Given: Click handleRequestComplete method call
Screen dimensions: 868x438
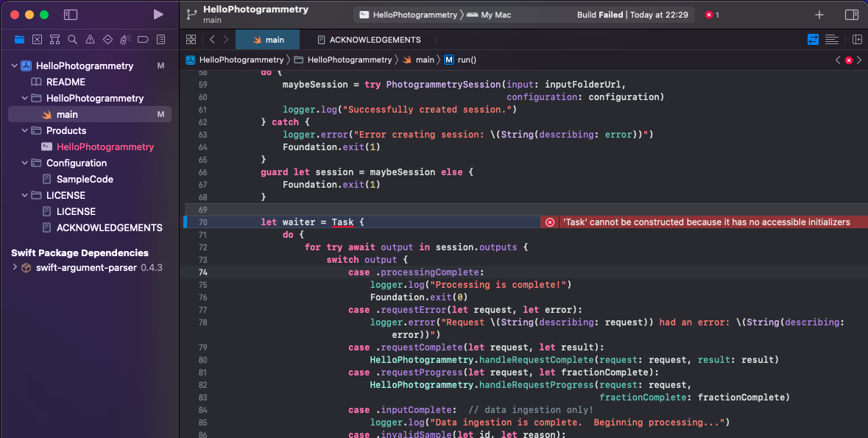Looking at the screenshot, I should pyautogui.click(x=537, y=360).
